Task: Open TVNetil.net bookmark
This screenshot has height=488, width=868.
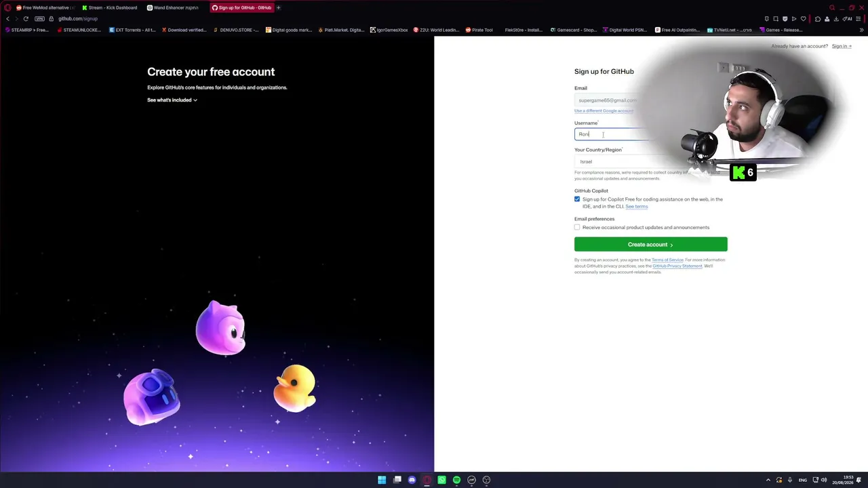Action: [730, 30]
